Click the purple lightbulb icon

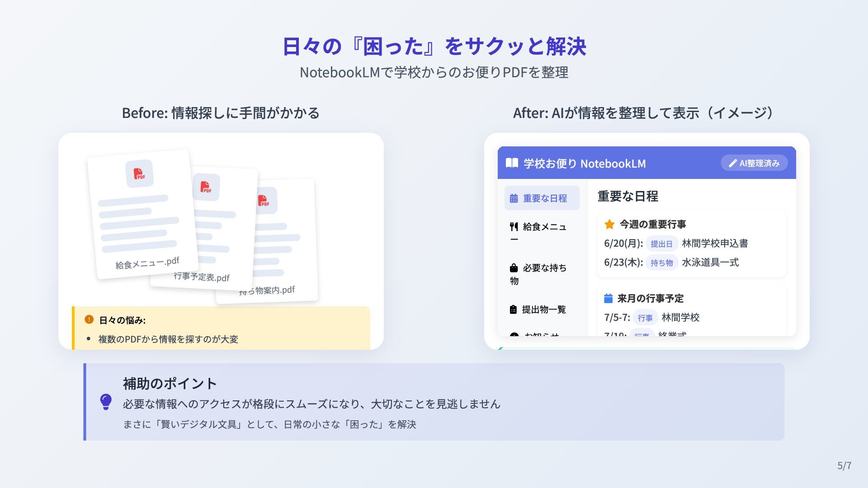(x=106, y=402)
